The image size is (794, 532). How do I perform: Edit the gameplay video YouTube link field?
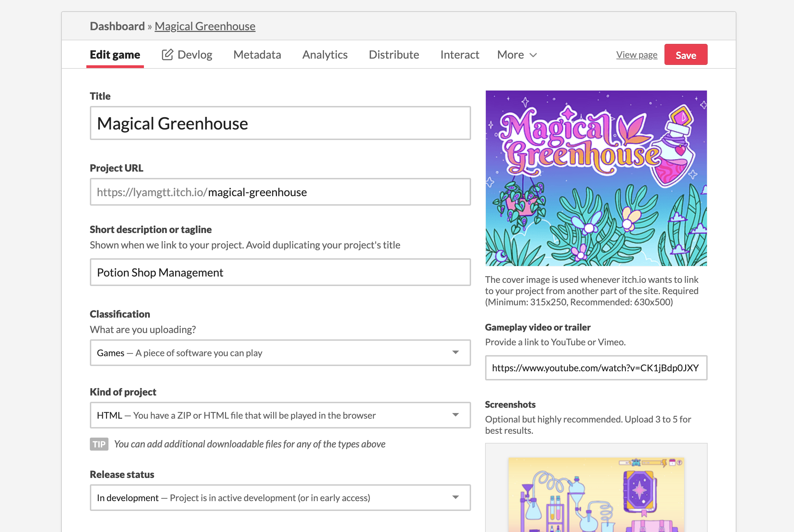pyautogui.click(x=596, y=368)
